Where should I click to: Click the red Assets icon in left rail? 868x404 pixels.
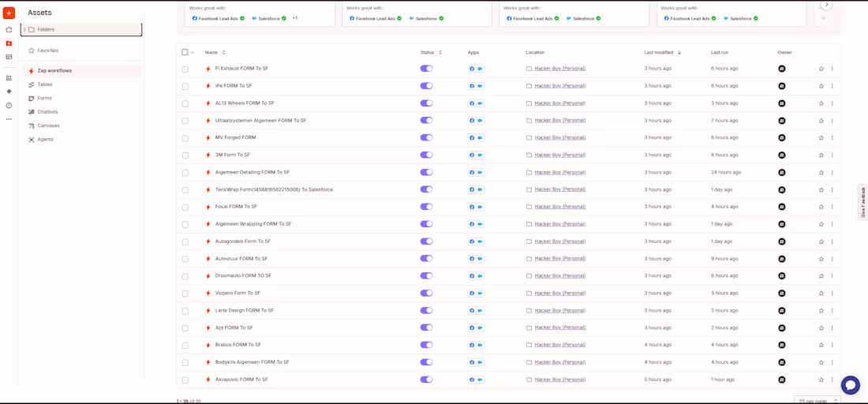tap(9, 43)
